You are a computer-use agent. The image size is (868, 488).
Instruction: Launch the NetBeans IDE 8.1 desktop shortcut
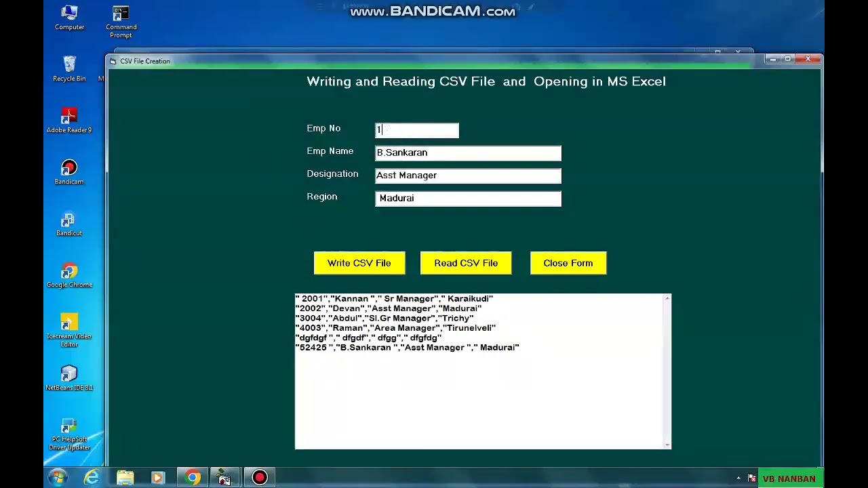tap(69, 378)
